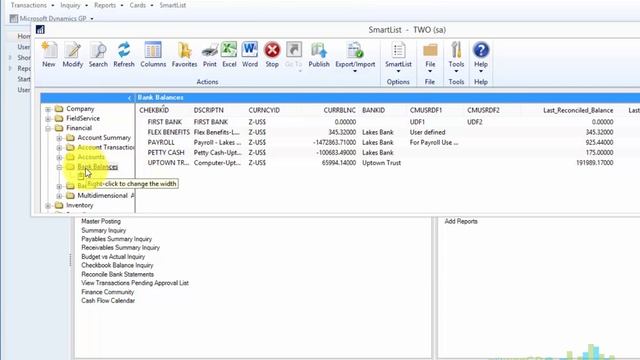Expand the Multidimensional node
The width and height of the screenshot is (640, 360).
[x=60, y=196]
